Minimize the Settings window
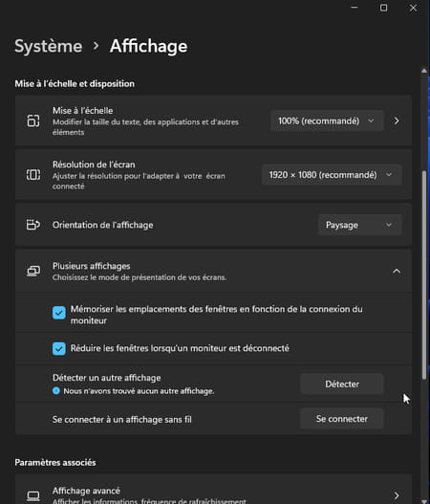 pos(355,7)
